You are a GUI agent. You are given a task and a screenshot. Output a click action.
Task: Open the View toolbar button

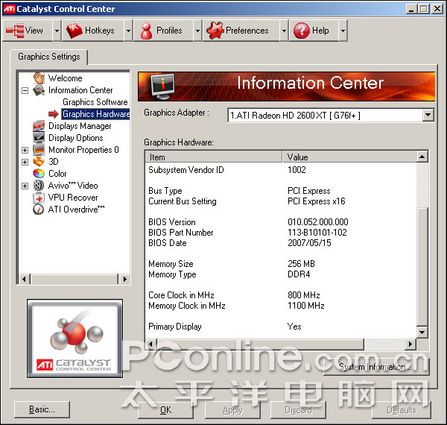(x=27, y=31)
